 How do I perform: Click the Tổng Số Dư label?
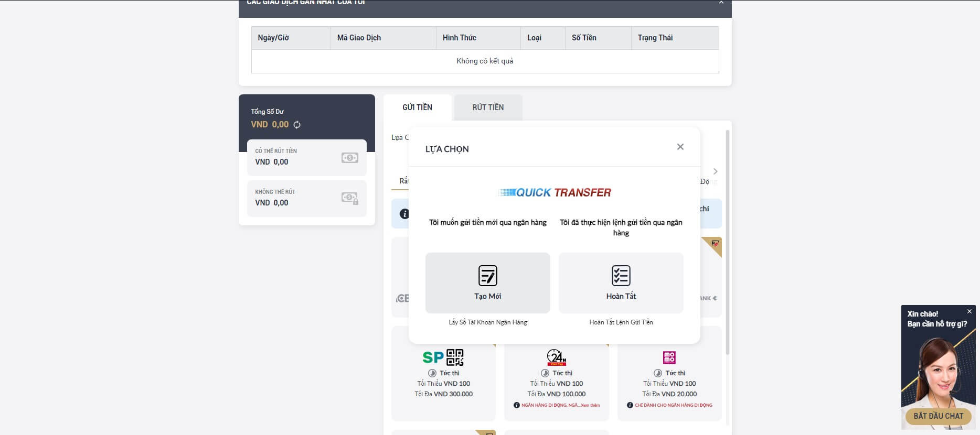point(267,112)
